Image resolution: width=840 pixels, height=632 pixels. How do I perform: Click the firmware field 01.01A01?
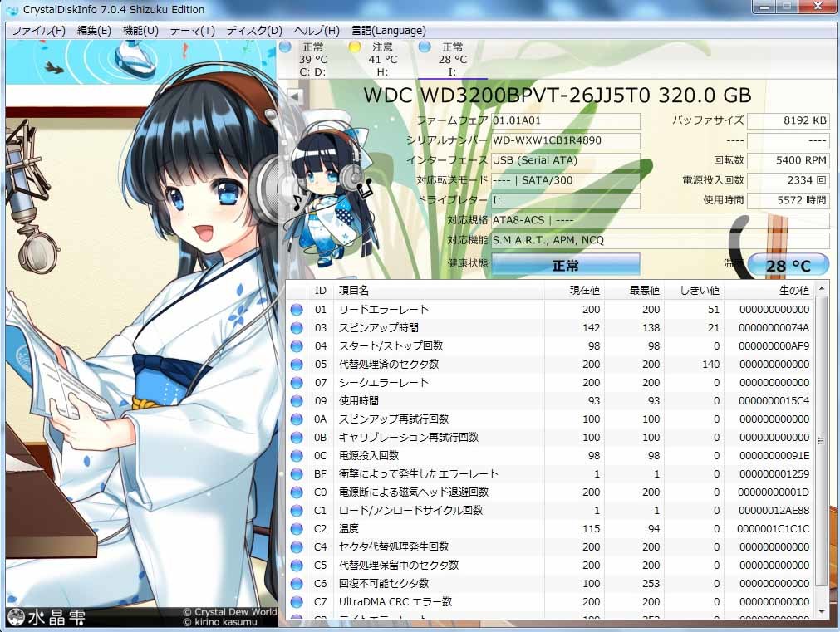coord(565,120)
